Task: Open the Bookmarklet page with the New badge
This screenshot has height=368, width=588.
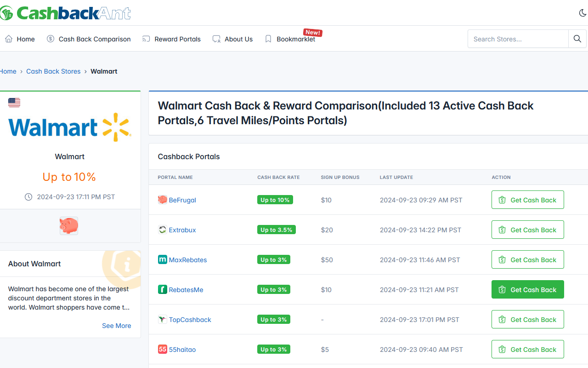Action: [x=296, y=39]
